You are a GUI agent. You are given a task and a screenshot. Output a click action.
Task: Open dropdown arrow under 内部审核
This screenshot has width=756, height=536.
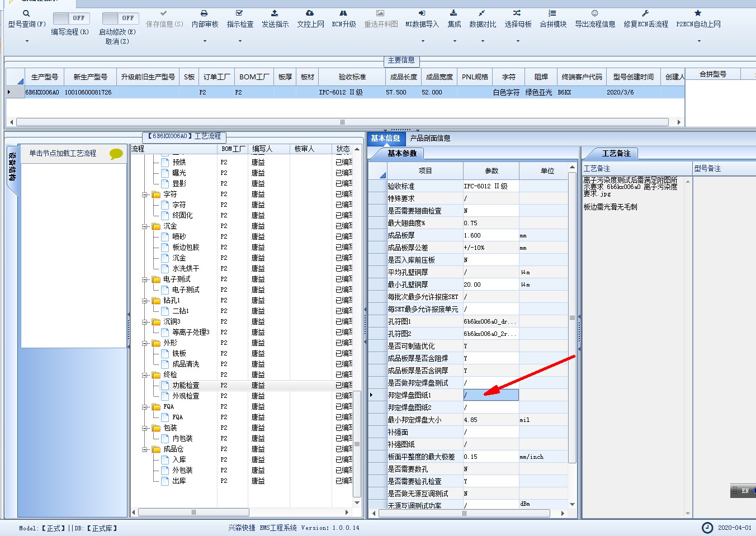click(205, 41)
